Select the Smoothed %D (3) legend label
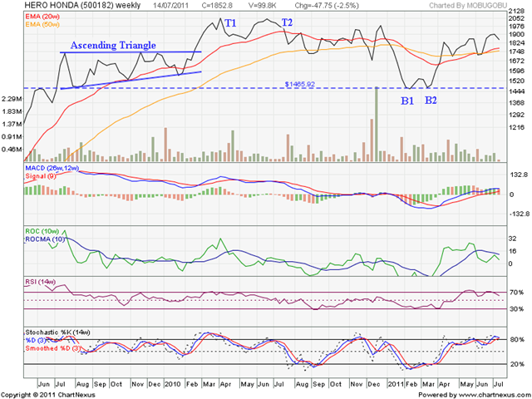 [x=53, y=348]
